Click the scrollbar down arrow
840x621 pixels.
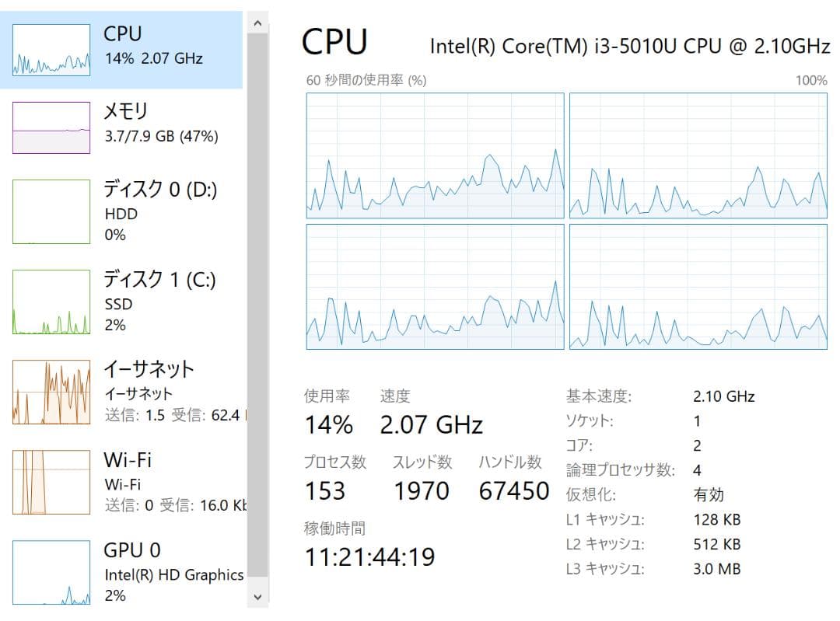[257, 597]
